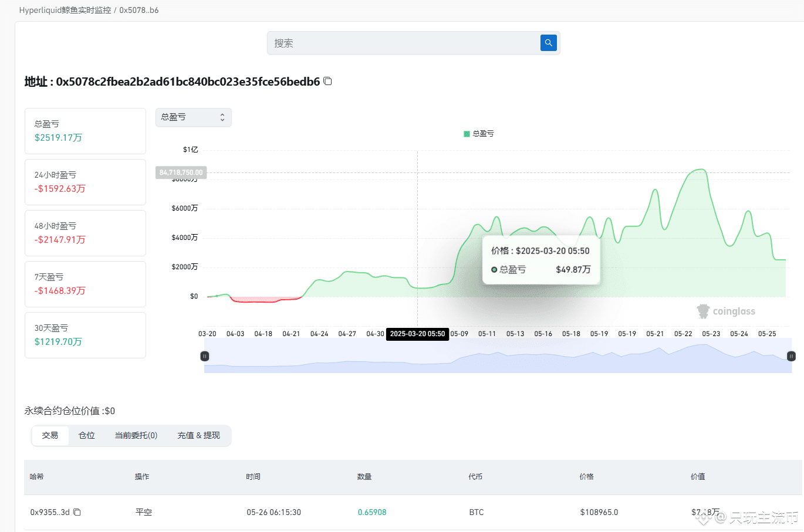Click the 05-22 date on the chart axis

tap(683, 334)
